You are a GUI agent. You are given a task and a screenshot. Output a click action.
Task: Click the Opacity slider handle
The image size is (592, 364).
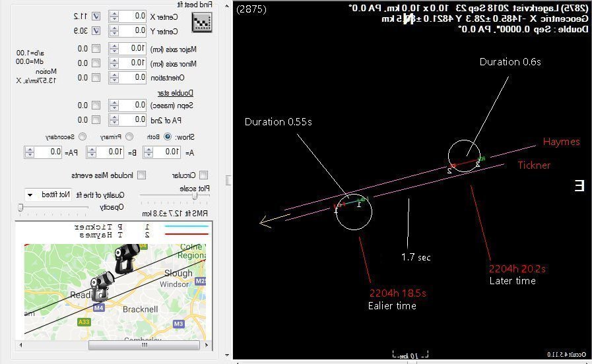[20, 207]
